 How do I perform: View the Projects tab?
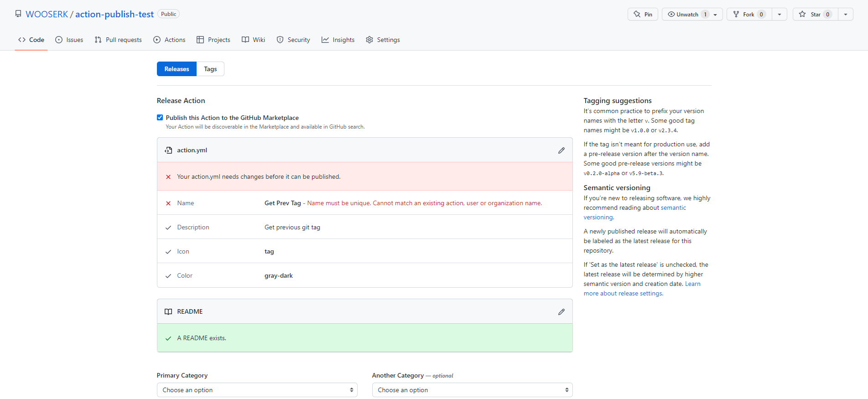[x=213, y=40]
